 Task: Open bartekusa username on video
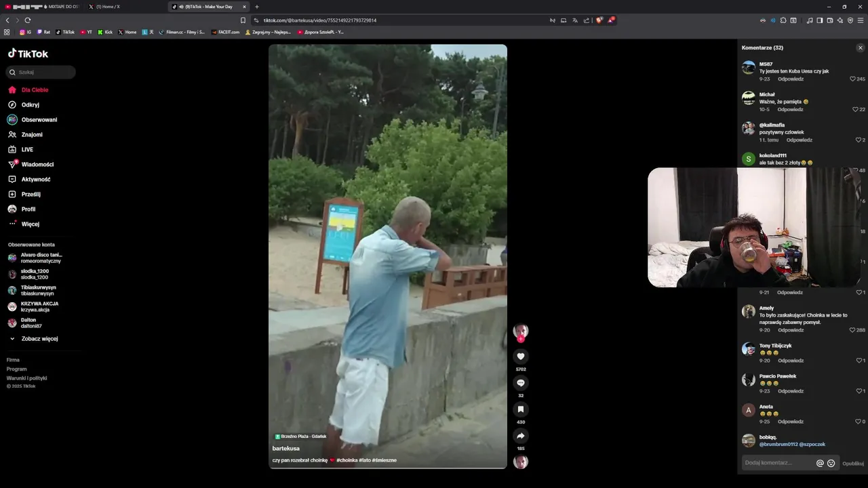[x=285, y=449]
